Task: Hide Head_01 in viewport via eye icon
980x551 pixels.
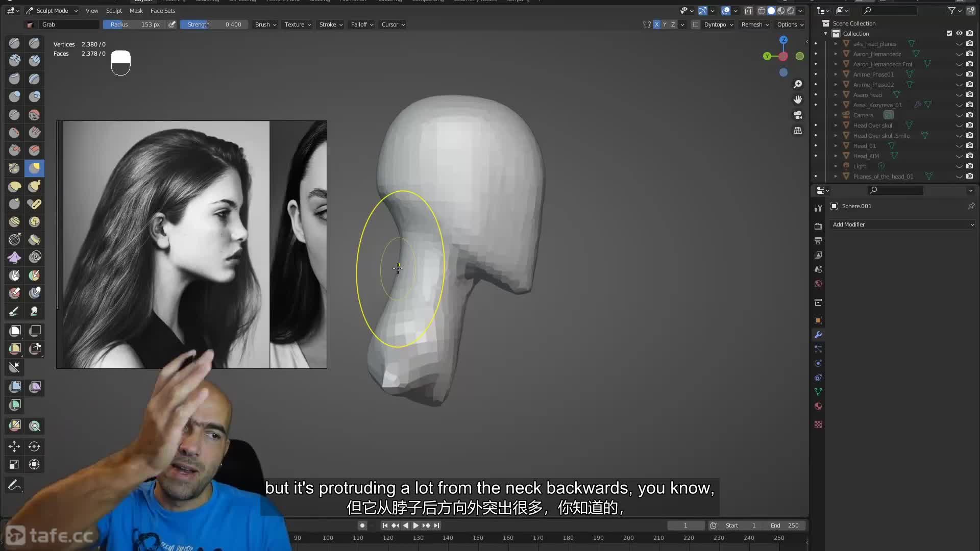Action: tap(959, 146)
